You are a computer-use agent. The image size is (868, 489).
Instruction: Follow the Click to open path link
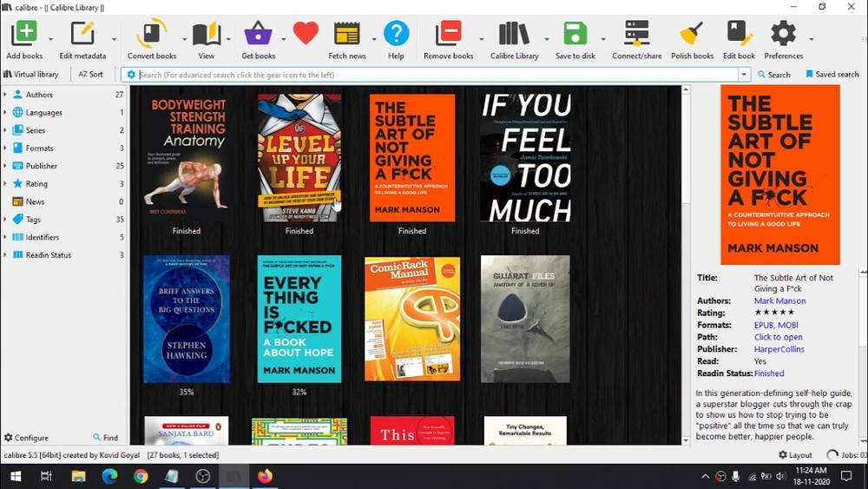[778, 337]
